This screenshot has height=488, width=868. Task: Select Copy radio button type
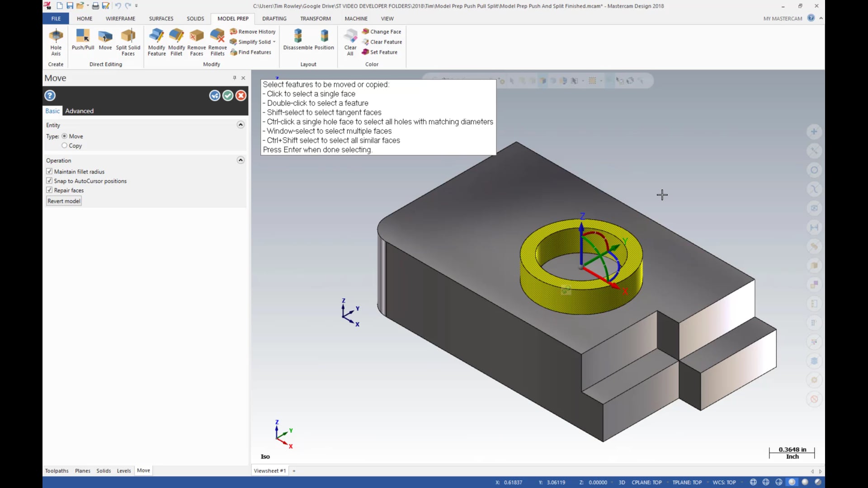click(x=64, y=145)
